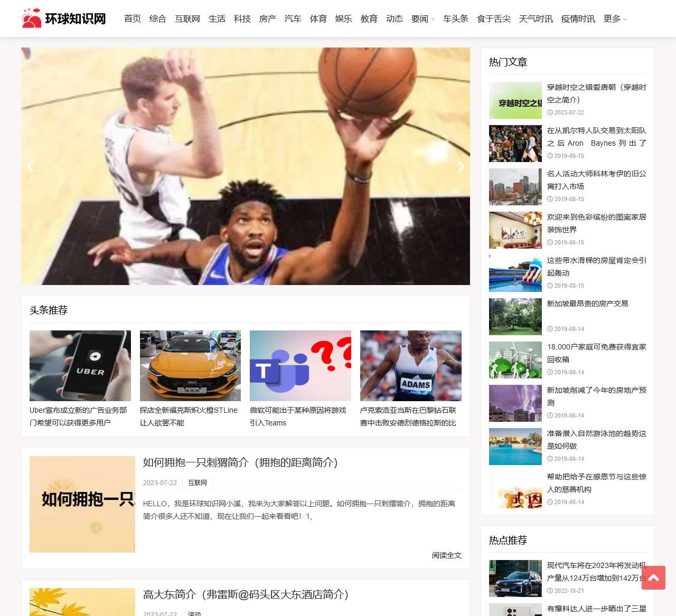Viewport: 676px width, 616px height.
Task: Open the orange Ford Focus STLine thumbnail
Action: (x=190, y=366)
